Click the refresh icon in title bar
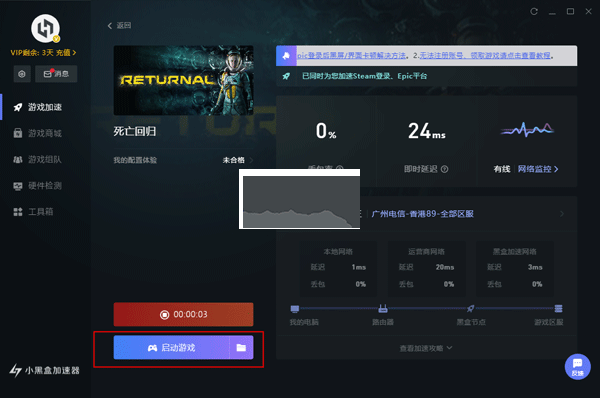Screen dimensions: 600x398 [534, 11]
